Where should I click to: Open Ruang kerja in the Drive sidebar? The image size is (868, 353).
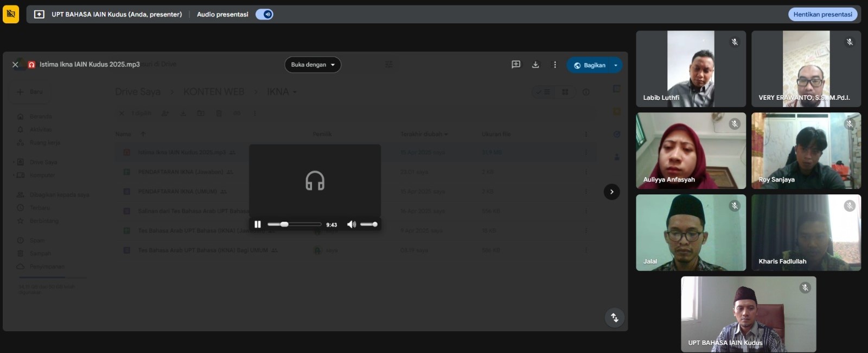point(39,142)
